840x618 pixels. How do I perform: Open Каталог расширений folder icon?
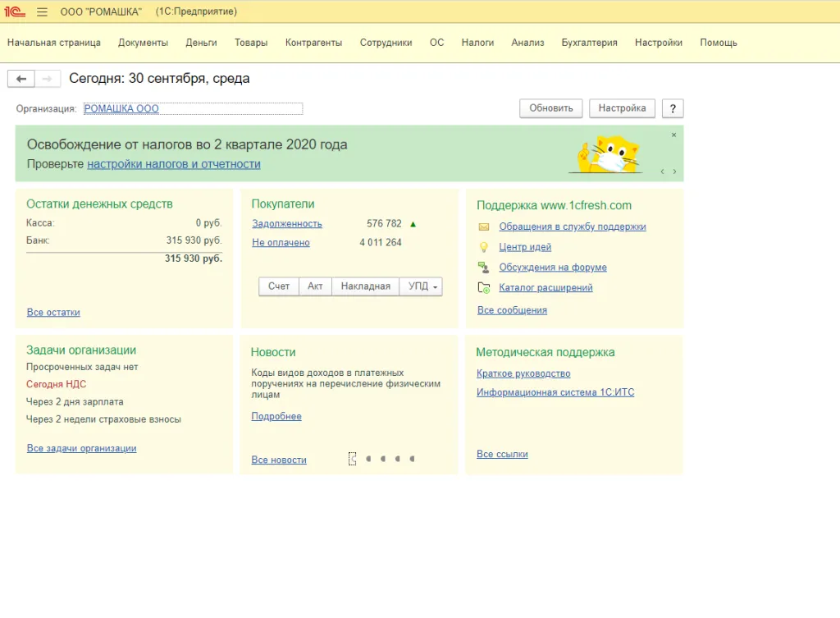coord(484,287)
